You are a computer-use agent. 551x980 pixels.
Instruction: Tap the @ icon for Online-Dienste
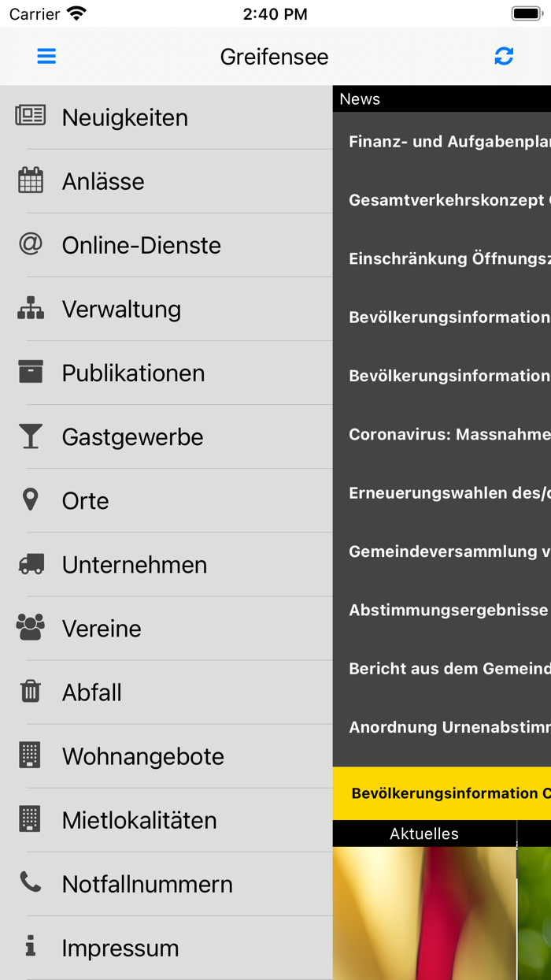(x=29, y=244)
